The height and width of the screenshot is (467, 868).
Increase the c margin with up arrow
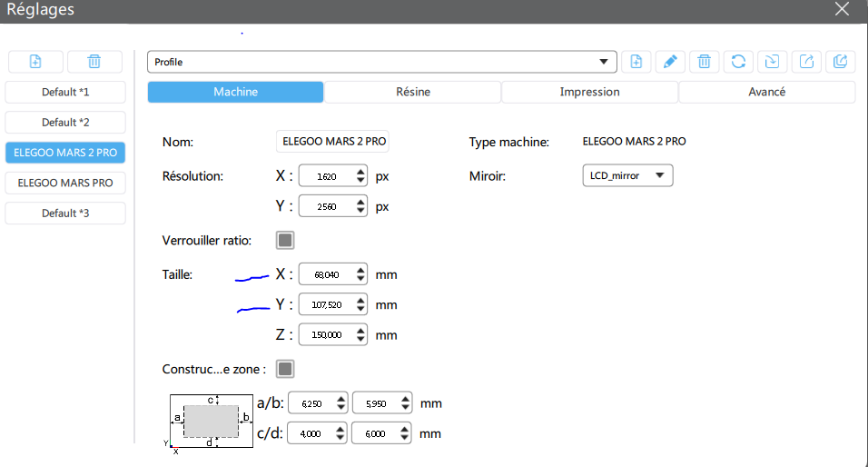[x=340, y=429]
